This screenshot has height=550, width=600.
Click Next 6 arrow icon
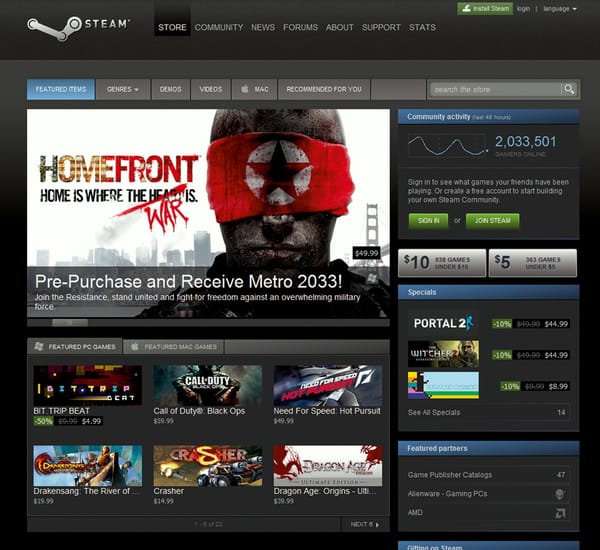click(377, 525)
